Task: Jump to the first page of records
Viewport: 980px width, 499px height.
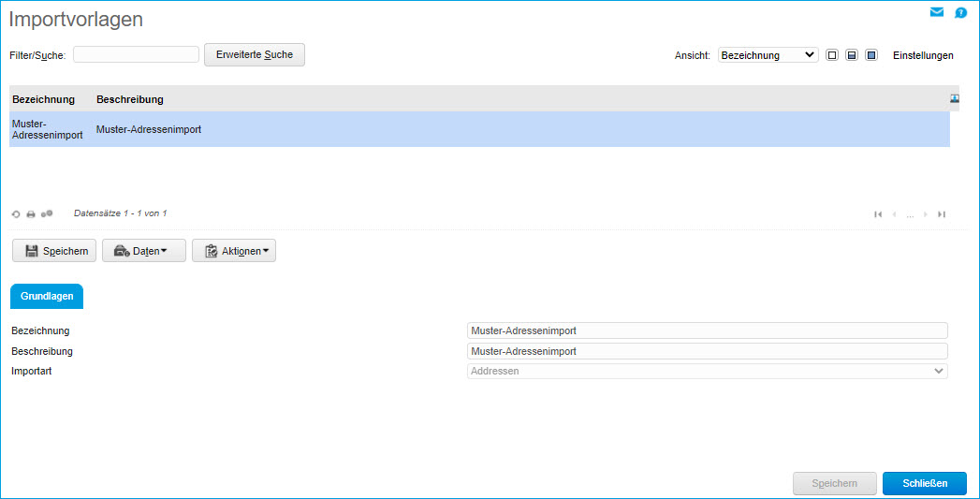Action: (878, 214)
